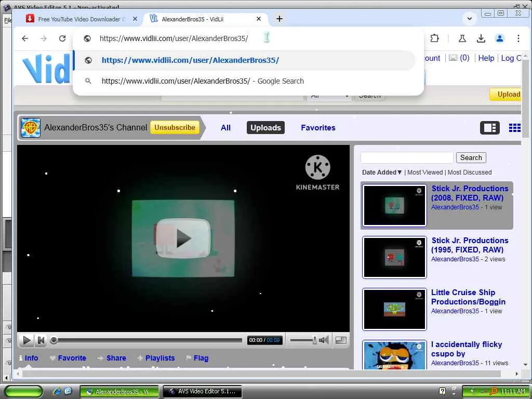Viewport: 532px width, 399px height.
Task: Click the player restart button
Action: coord(41,340)
